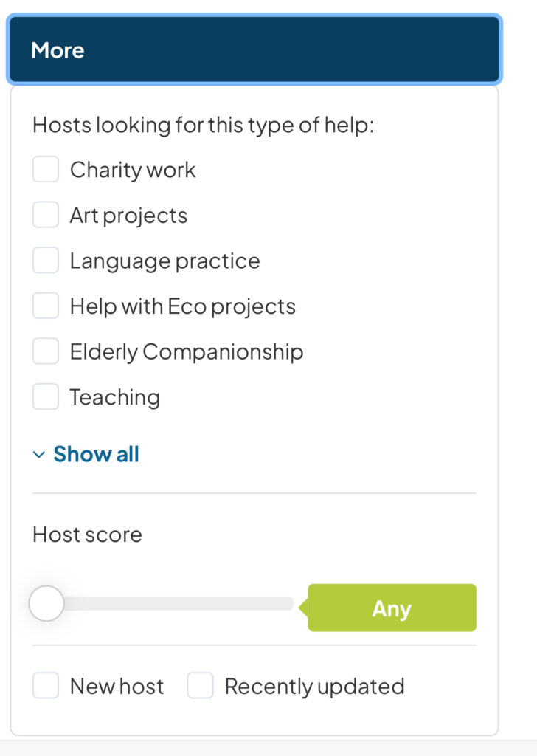
Task: Click the Host score label text
Action: click(x=87, y=535)
